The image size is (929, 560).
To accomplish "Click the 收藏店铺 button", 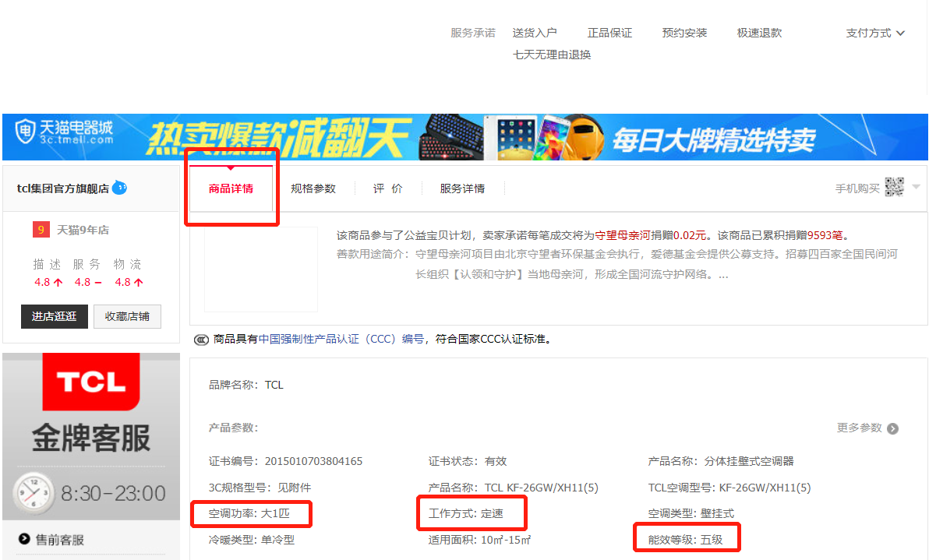I will [127, 316].
